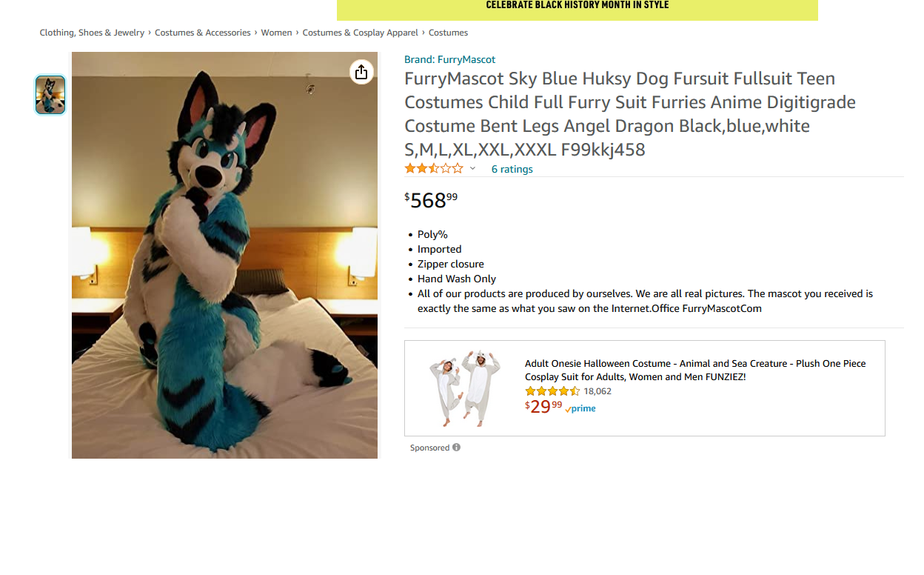The height and width of the screenshot is (575, 924).
Task: Click the onesie costume ad image
Action: point(464,388)
